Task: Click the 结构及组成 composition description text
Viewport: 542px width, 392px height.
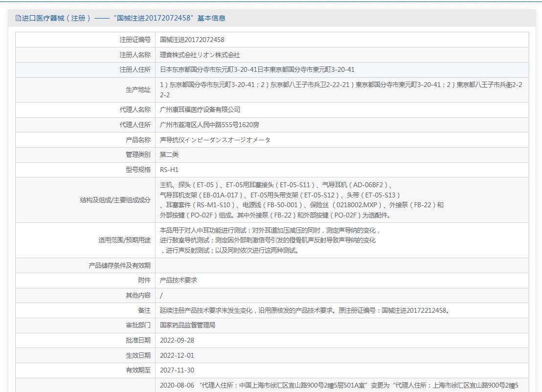Action: click(301, 200)
